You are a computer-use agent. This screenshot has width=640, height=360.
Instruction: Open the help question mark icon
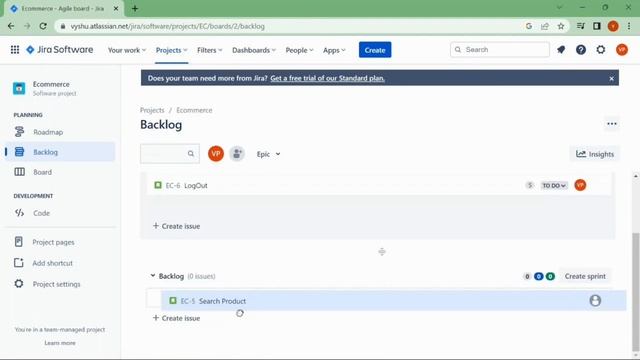pos(581,50)
